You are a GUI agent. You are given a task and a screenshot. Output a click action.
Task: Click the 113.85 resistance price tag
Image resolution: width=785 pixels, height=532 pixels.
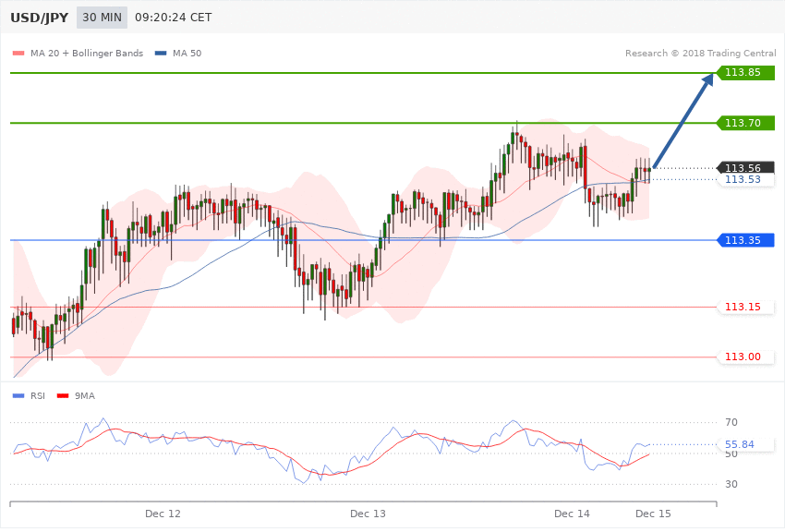coord(745,73)
